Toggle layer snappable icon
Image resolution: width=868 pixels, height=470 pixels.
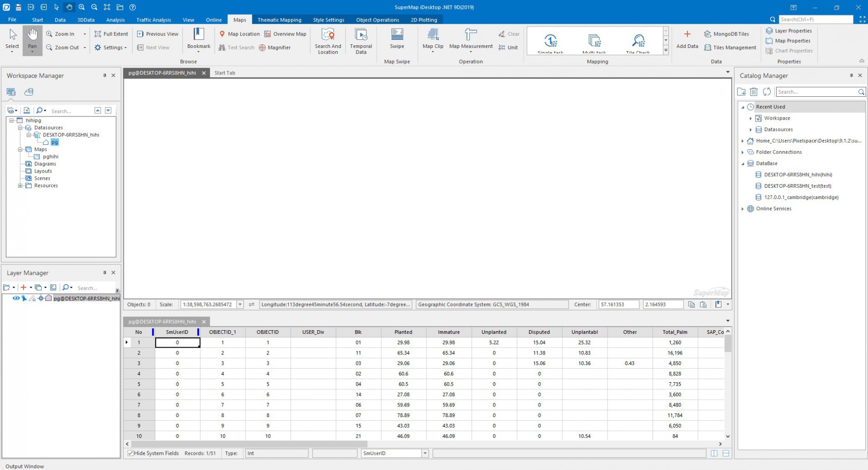(41, 298)
